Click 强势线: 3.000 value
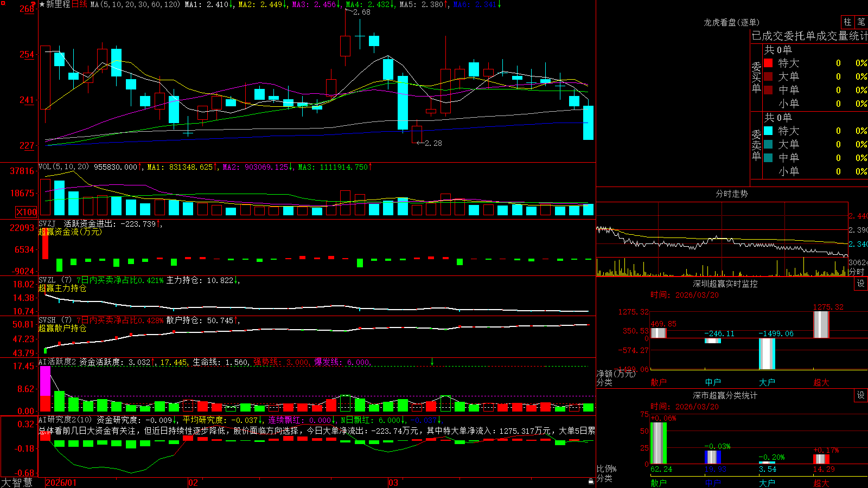Screen dimensions: 868x488 [282, 362]
